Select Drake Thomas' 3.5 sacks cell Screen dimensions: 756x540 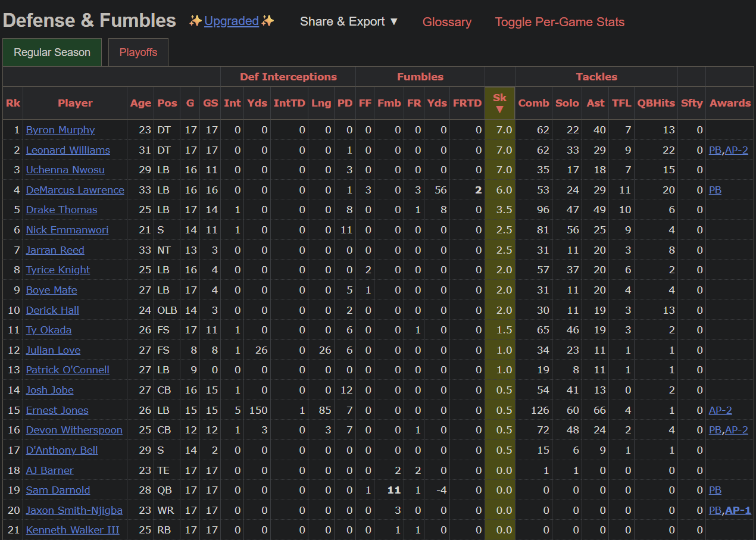[499, 210]
